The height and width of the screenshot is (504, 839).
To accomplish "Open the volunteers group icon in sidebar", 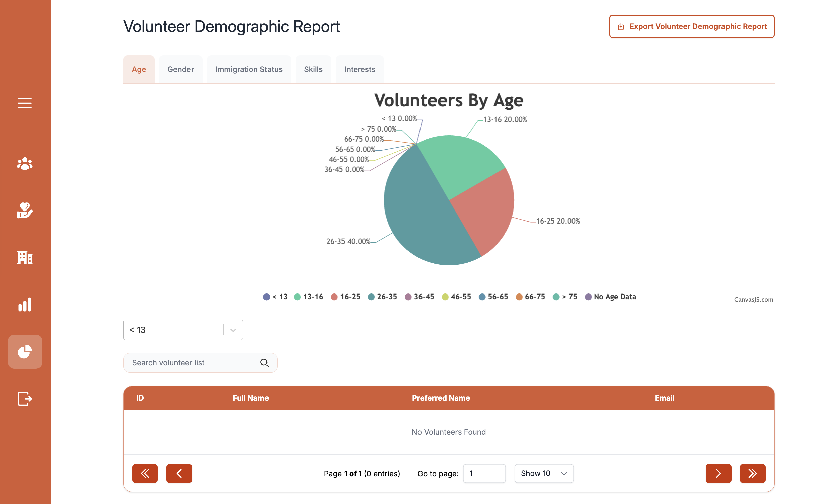I will pyautogui.click(x=25, y=164).
